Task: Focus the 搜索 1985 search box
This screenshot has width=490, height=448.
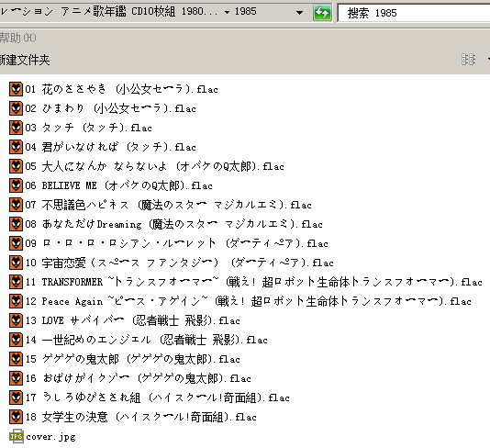Action: pyautogui.click(x=414, y=13)
